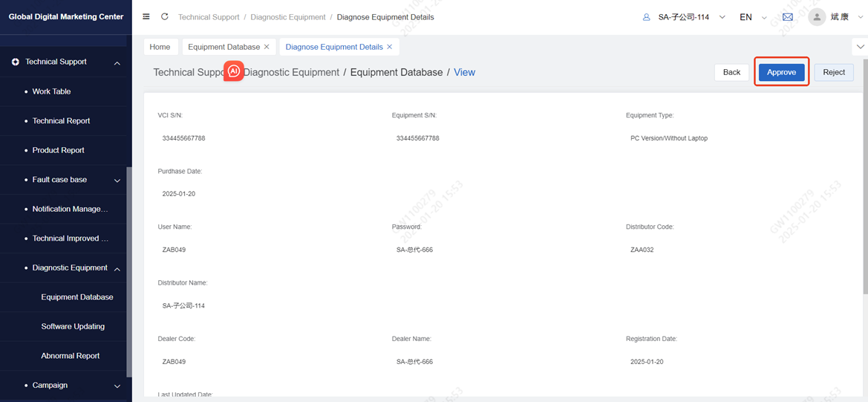This screenshot has height=402, width=868.
Task: Click the Technical Support plus icon
Action: click(16, 62)
